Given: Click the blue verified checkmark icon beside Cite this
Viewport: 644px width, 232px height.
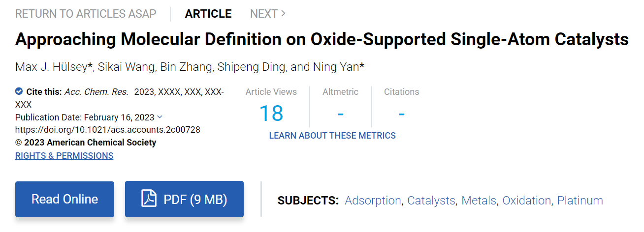Looking at the screenshot, I should pyautogui.click(x=19, y=91).
